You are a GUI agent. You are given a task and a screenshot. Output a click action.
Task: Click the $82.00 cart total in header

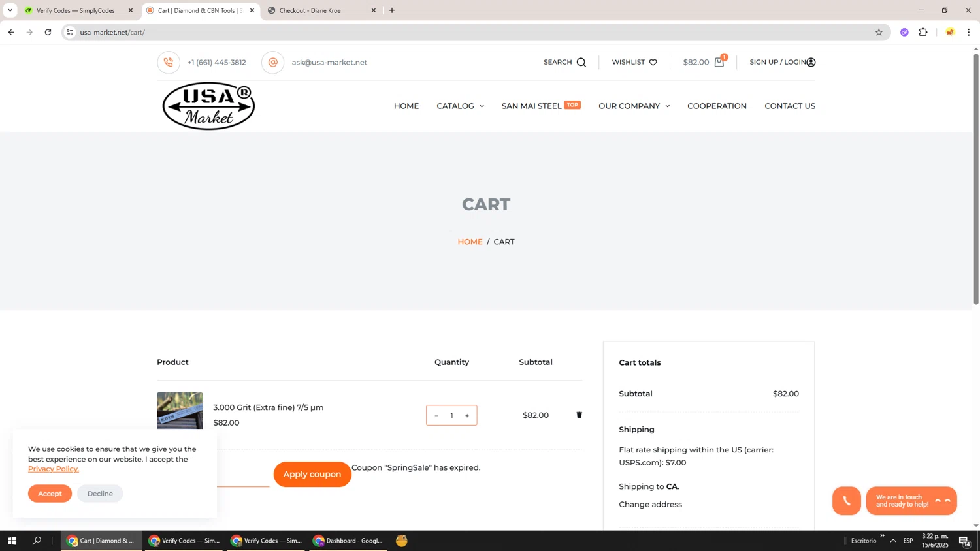click(x=696, y=63)
